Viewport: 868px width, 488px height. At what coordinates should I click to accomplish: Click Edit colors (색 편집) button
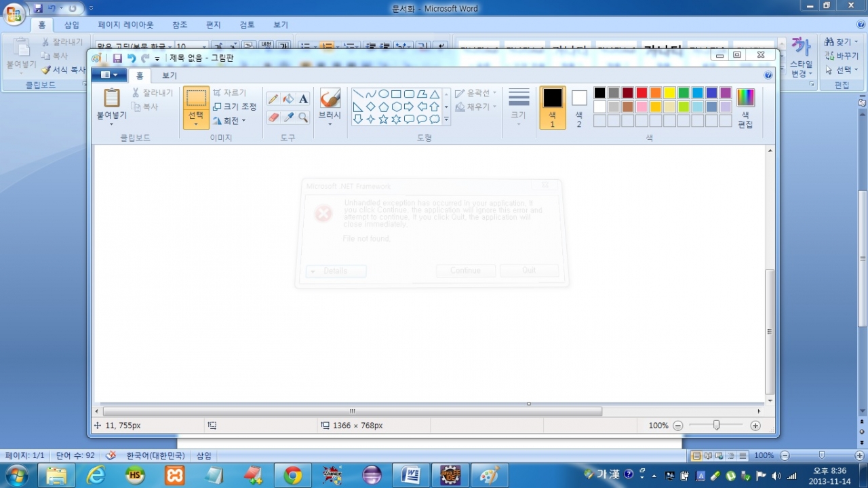[745, 108]
